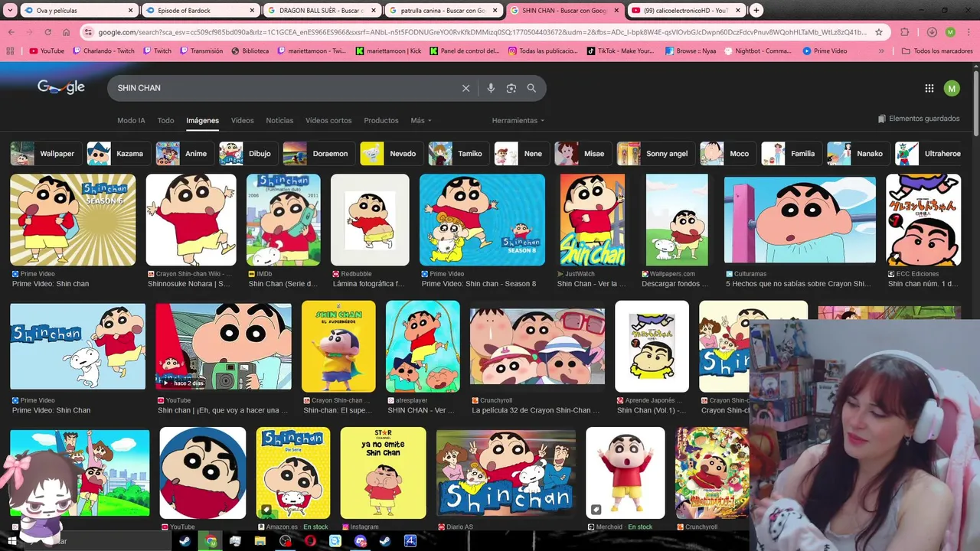The width and height of the screenshot is (980, 551).
Task: Clear the search box with the X icon
Action: click(x=465, y=88)
